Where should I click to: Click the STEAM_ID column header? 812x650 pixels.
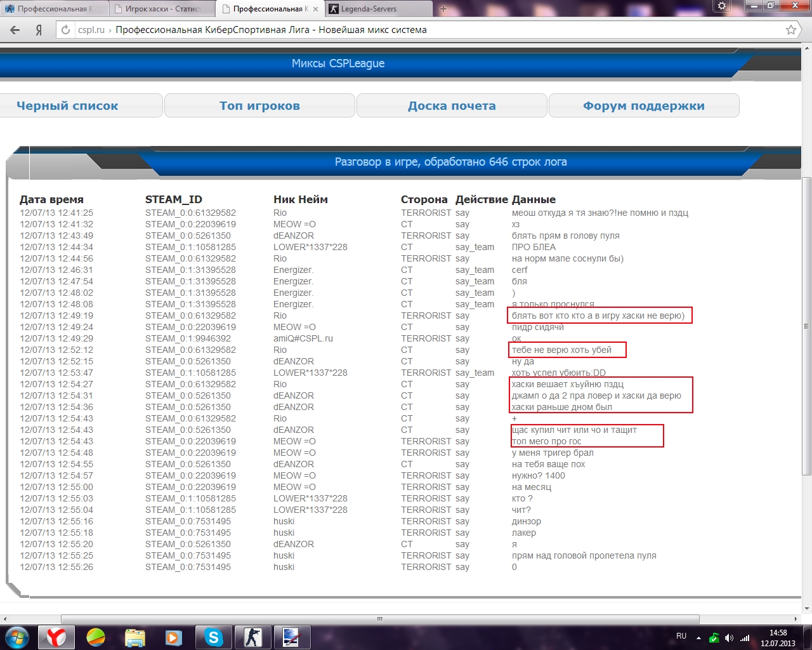tap(174, 199)
